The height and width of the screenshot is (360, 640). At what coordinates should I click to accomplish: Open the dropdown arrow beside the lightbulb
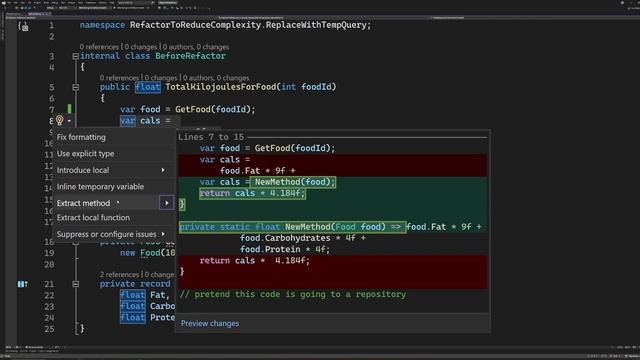click(69, 121)
